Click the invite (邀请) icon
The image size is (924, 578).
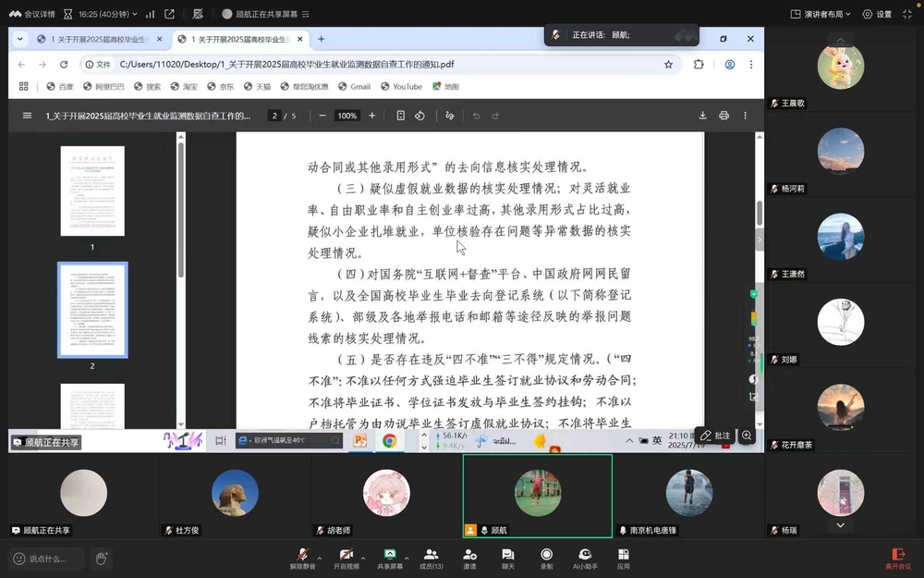(469, 557)
